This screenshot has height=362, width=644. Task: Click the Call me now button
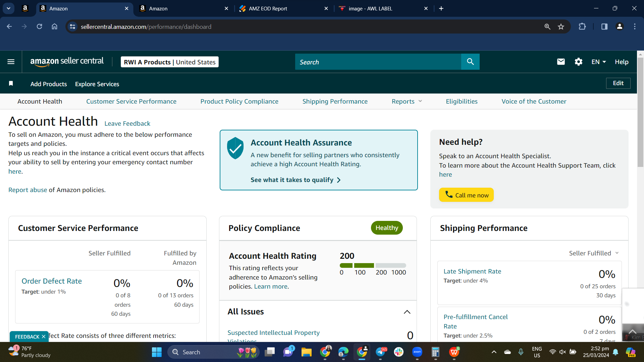pos(466,195)
